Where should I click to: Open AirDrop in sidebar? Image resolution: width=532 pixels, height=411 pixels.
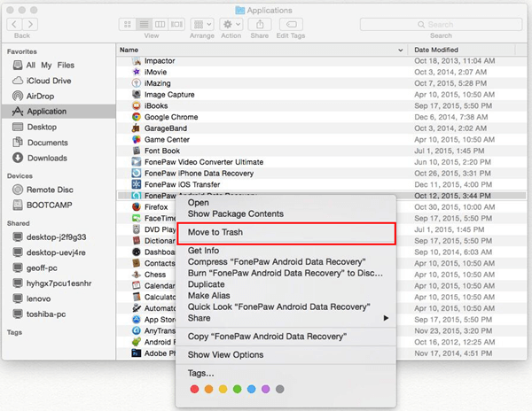[34, 97]
